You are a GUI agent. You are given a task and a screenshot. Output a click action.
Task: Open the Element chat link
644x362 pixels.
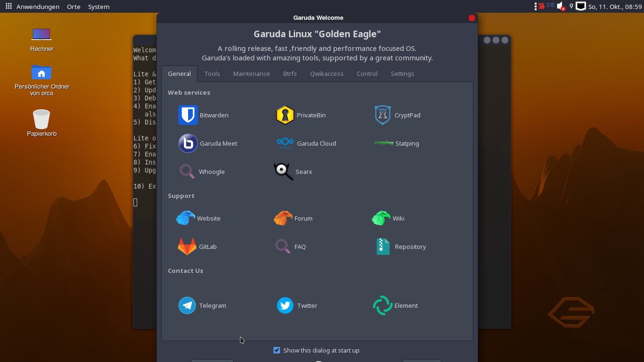[395, 305]
